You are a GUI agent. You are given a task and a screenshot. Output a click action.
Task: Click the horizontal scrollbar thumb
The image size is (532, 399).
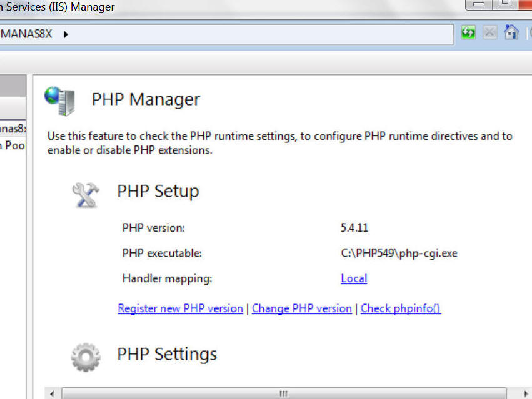click(x=284, y=393)
